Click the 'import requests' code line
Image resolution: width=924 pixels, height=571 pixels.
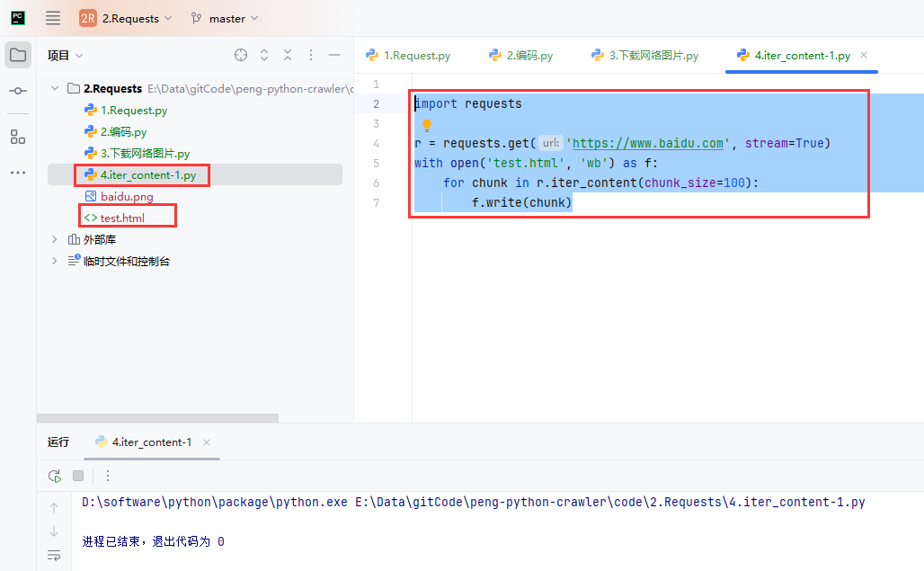click(468, 103)
